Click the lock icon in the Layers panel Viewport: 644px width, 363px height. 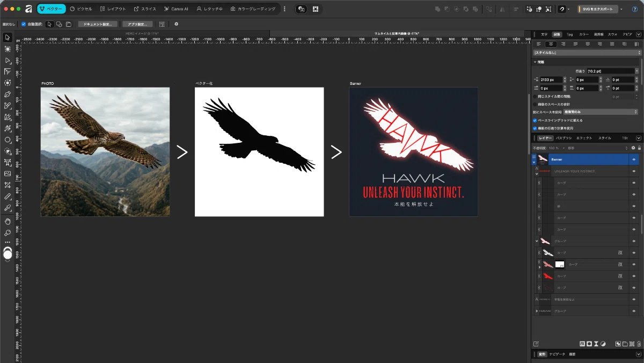click(639, 148)
